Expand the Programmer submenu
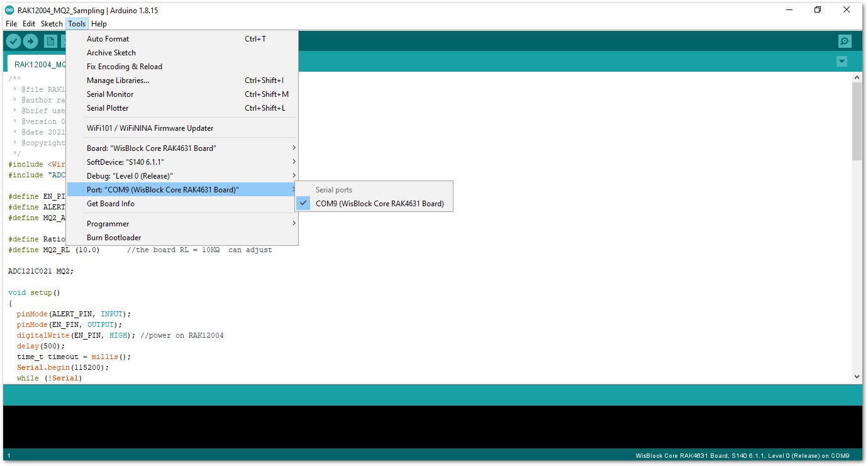 182,224
